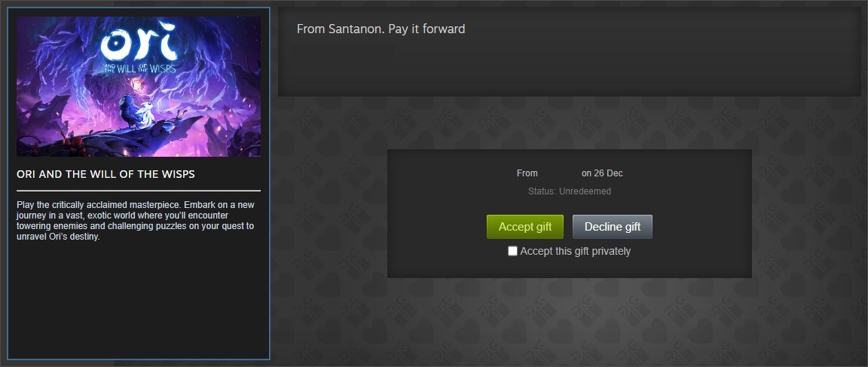868x367 pixels.
Task: Click the owl character in the cover art
Action: [127, 112]
